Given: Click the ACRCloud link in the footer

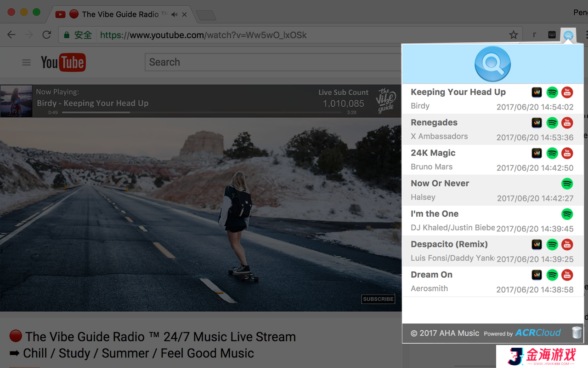Looking at the screenshot, I should click(x=537, y=333).
